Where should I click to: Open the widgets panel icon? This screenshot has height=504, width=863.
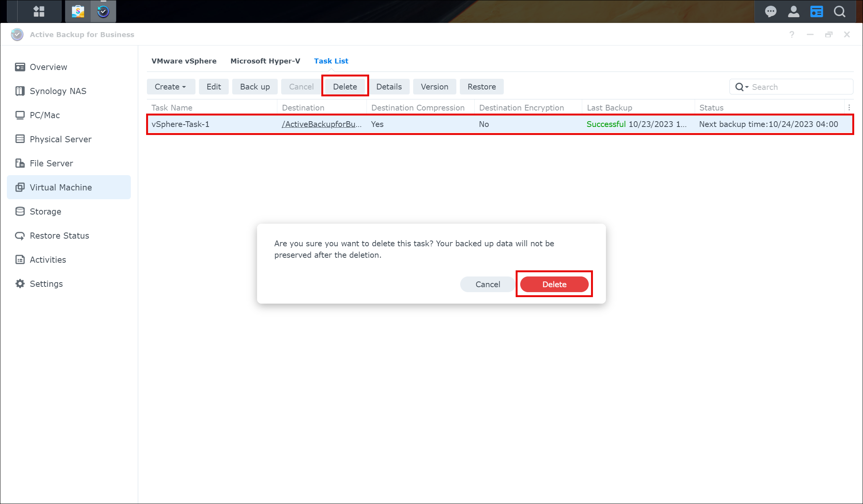816,11
